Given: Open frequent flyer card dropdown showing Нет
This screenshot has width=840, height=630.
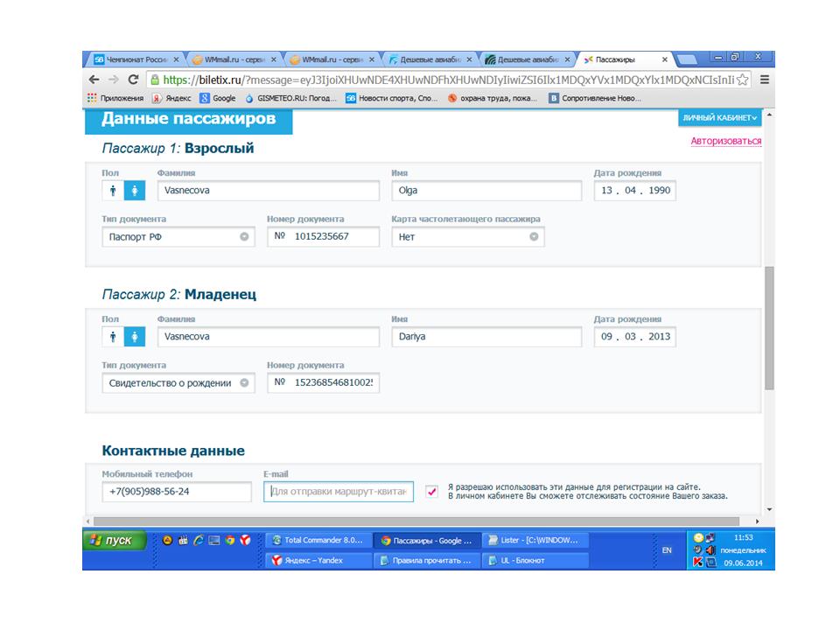Looking at the screenshot, I should point(468,237).
